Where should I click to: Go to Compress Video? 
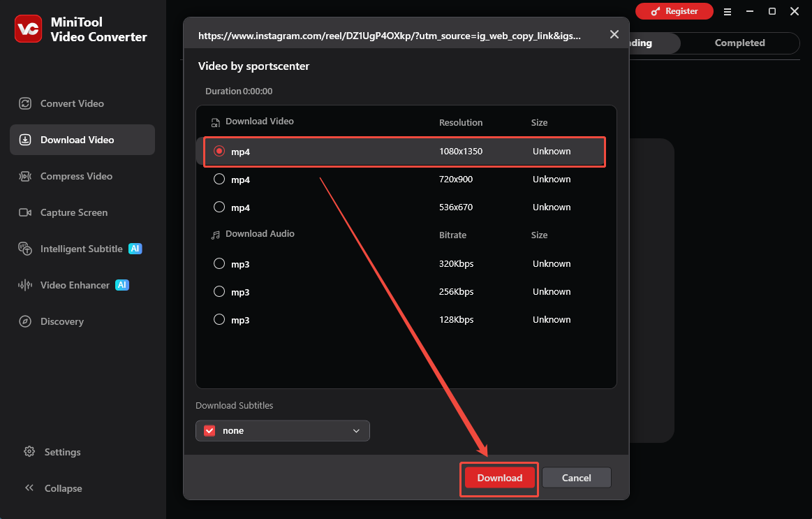pyautogui.click(x=82, y=176)
